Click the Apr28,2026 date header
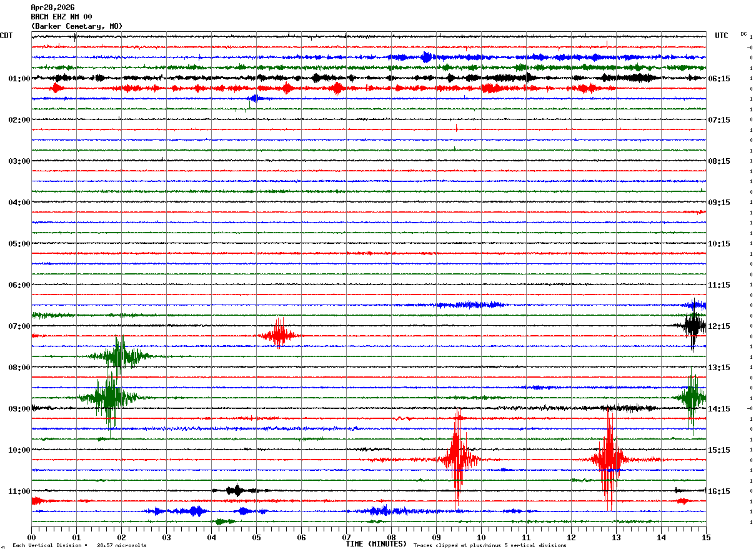The height and width of the screenshot is (554, 756). tap(52, 8)
